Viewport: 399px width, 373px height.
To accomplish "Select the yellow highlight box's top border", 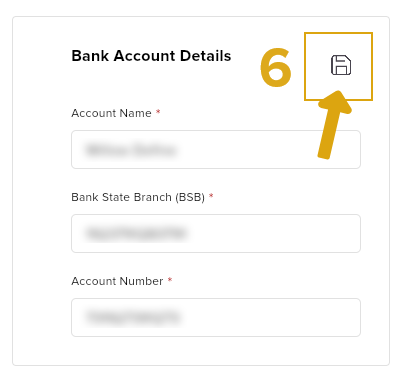I will (x=338, y=33).
